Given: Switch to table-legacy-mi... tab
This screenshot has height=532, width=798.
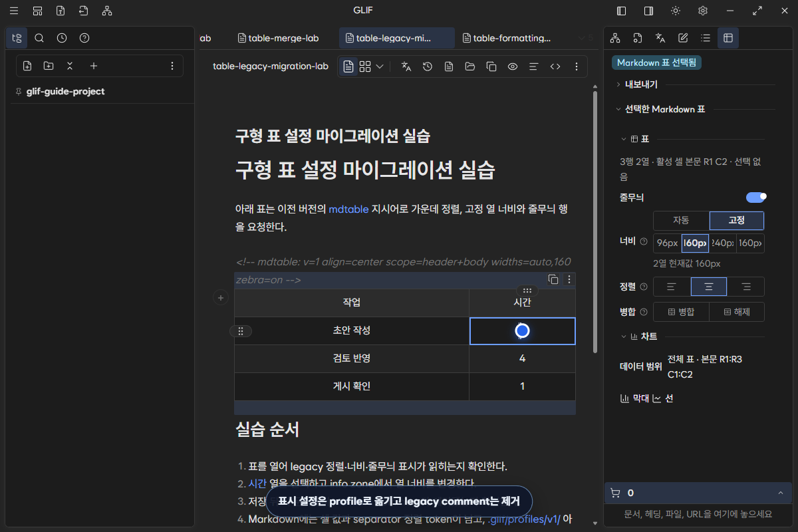Looking at the screenshot, I should (397, 38).
